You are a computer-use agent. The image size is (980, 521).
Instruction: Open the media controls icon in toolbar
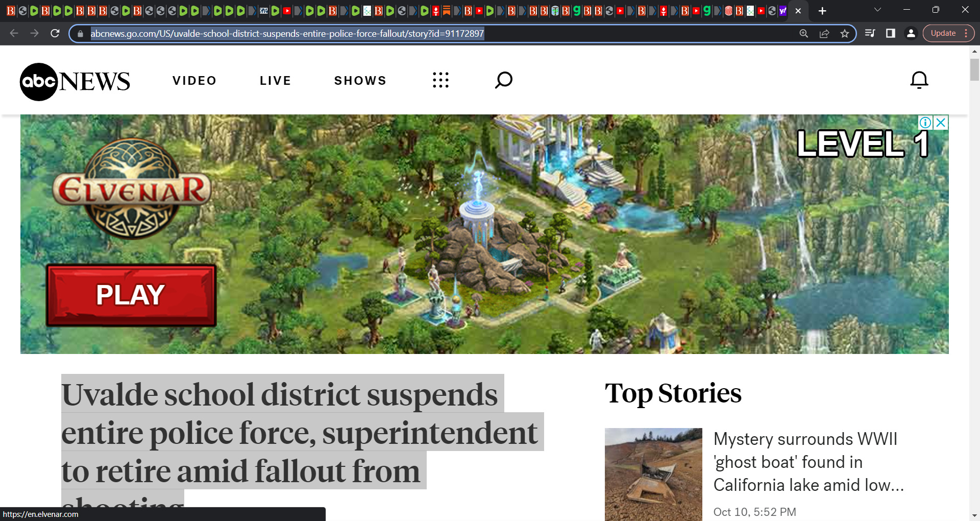pos(870,34)
